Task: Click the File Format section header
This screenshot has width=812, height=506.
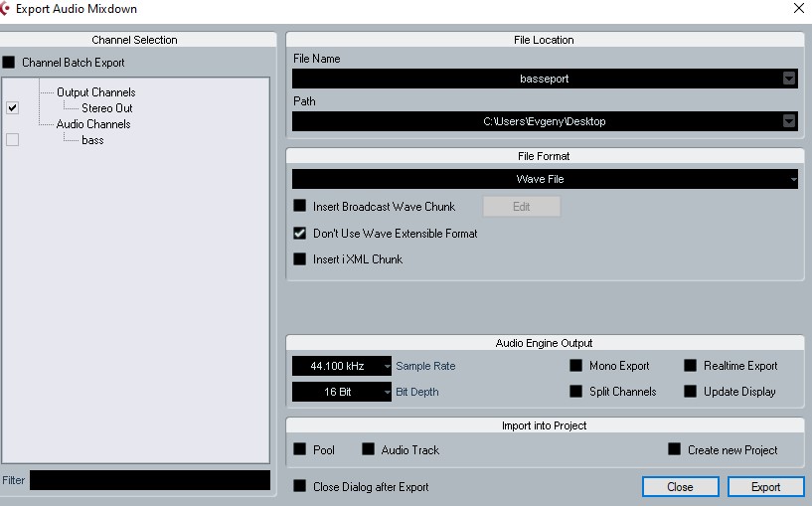Action: tap(544, 156)
